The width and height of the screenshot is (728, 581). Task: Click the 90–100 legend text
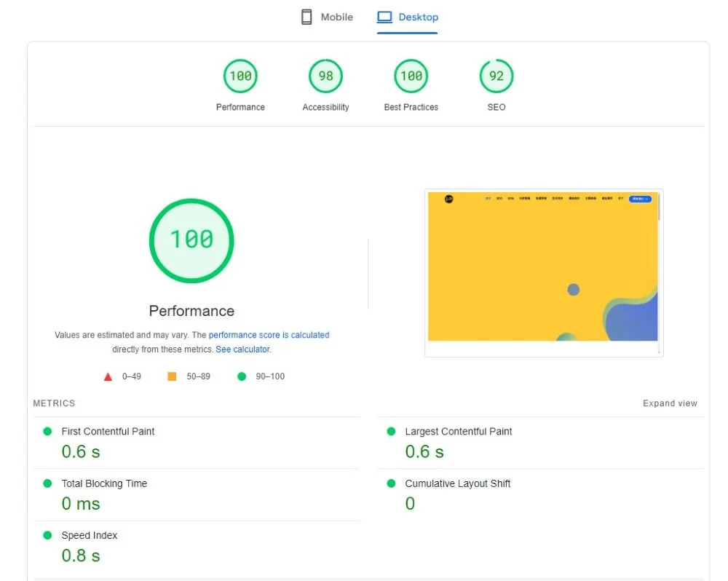coord(270,376)
